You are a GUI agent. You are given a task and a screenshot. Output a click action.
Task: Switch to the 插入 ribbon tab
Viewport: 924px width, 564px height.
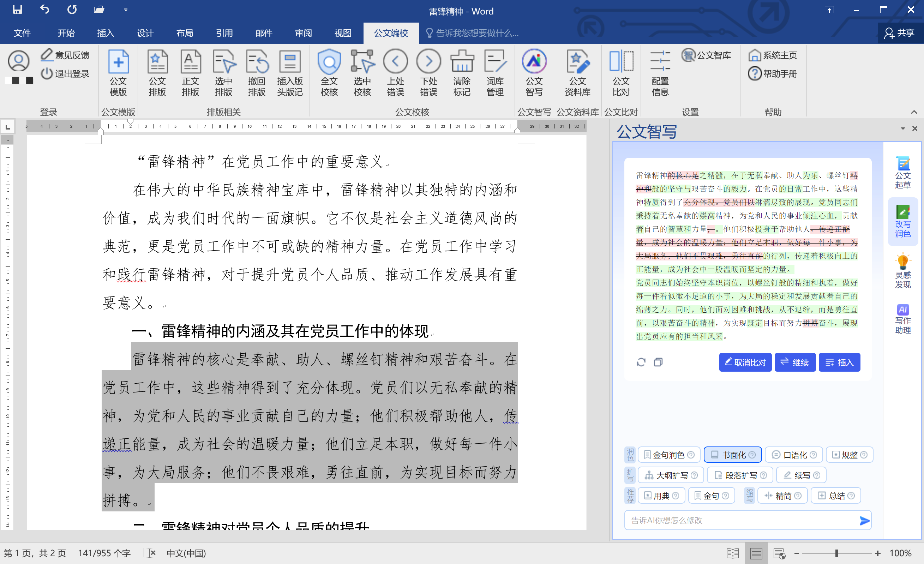pyautogui.click(x=106, y=33)
